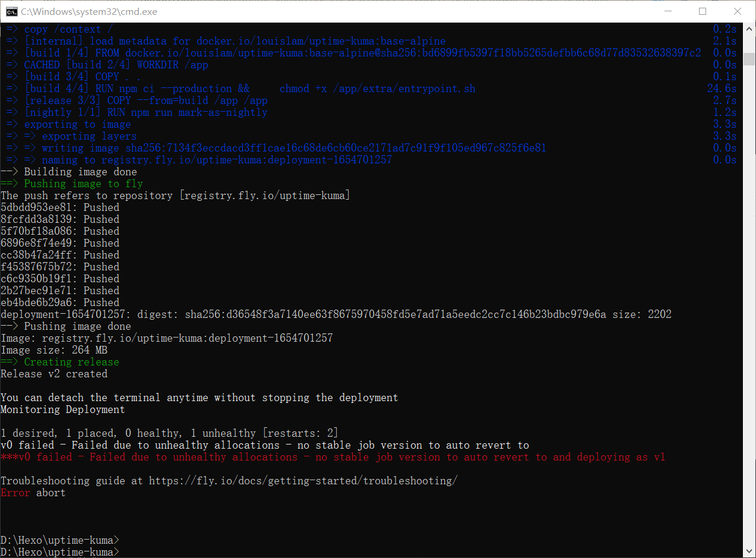Click the '[release 3/3] COPY --from=build' line
The width and height of the screenshot is (756, 558).
[x=137, y=100]
